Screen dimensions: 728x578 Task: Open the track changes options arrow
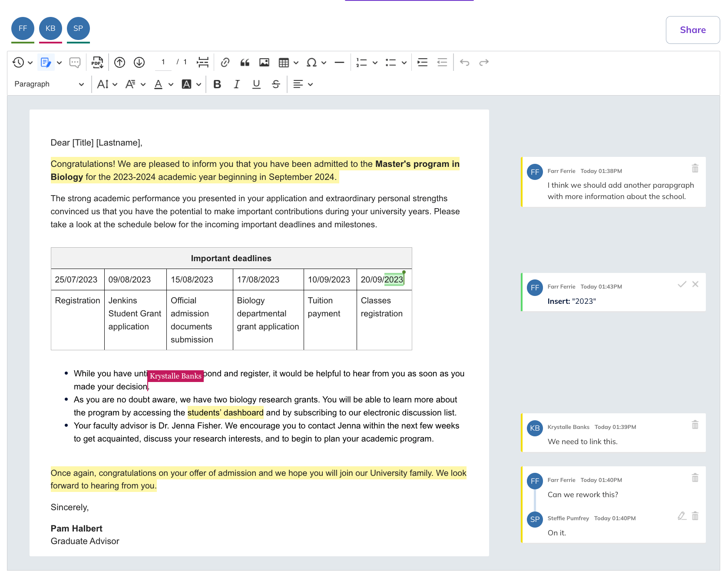[60, 63]
